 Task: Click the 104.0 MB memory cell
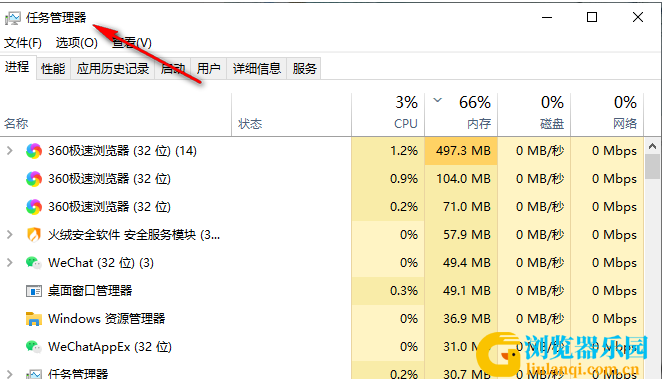461,179
